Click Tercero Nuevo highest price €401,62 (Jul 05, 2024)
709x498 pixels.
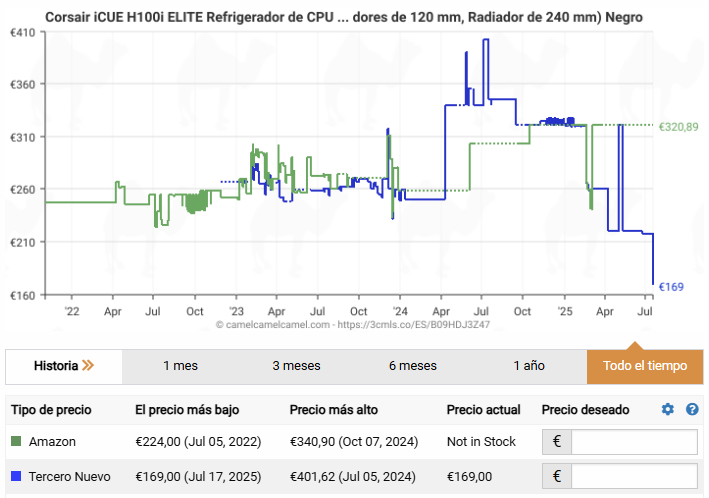click(x=353, y=476)
